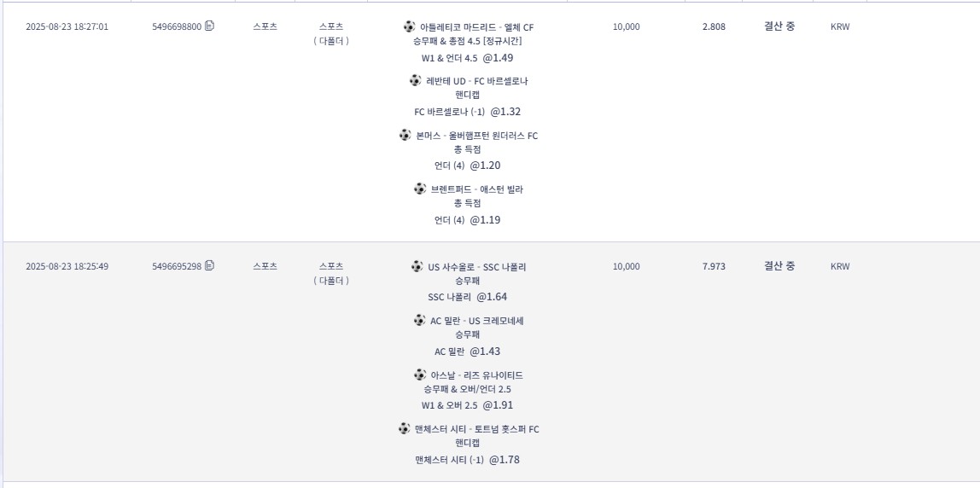980x488 pixels.
Task: Click 결산 중 status of the 2.808 odds bet
Action: 779,26
